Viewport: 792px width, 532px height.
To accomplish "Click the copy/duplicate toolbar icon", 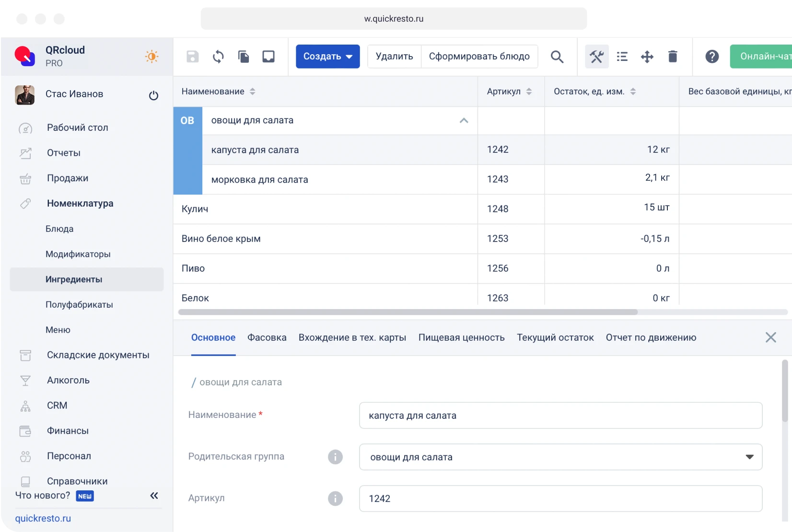I will [x=243, y=56].
